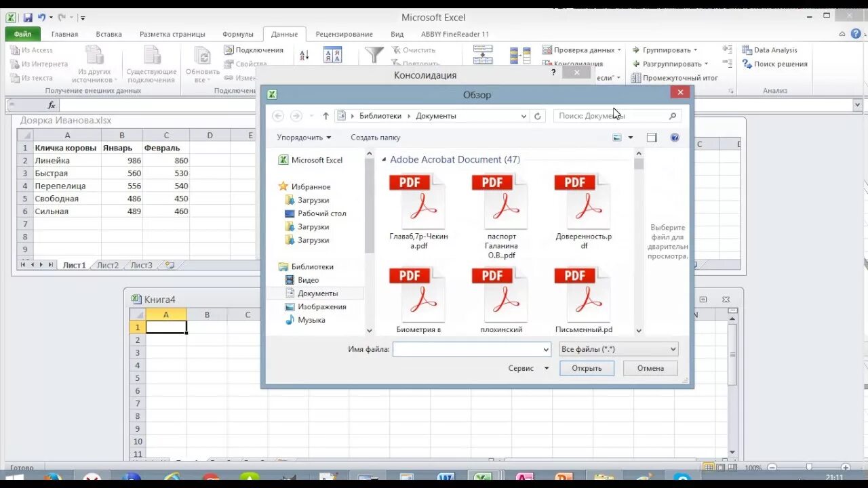Select the Доверенность.pdf file
Viewport: 868px width, 488px height.
tap(584, 211)
